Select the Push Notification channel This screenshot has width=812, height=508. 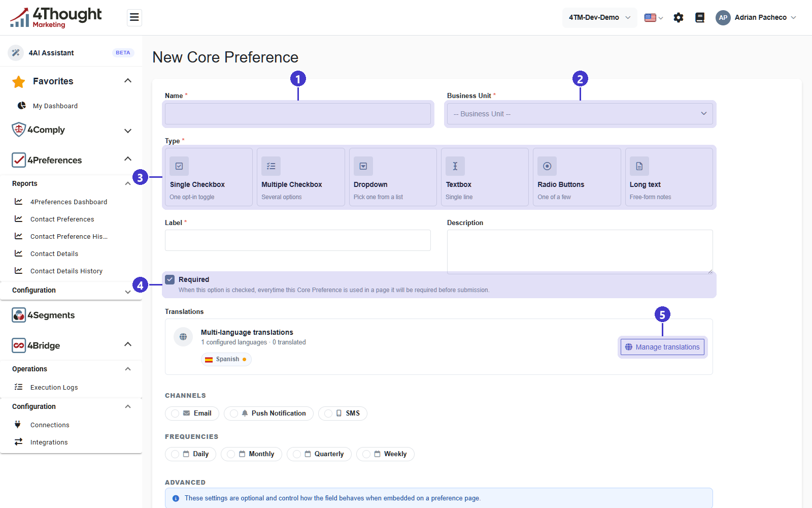(x=268, y=414)
